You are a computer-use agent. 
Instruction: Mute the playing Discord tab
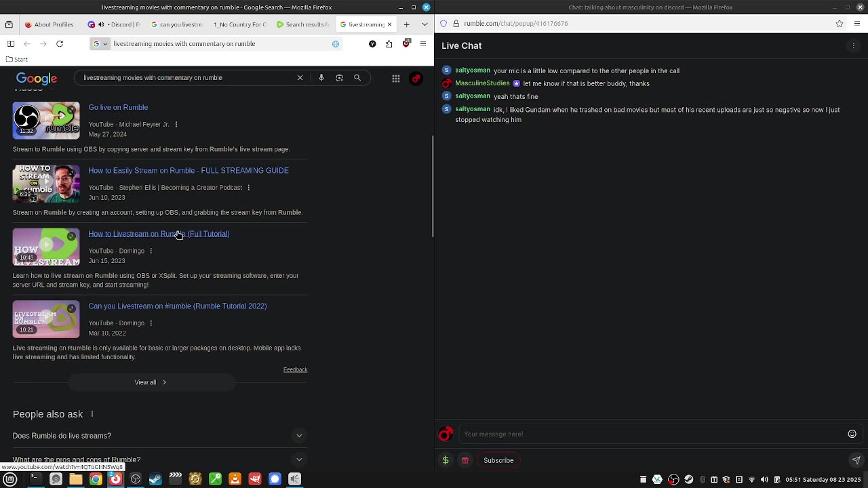tap(101, 24)
